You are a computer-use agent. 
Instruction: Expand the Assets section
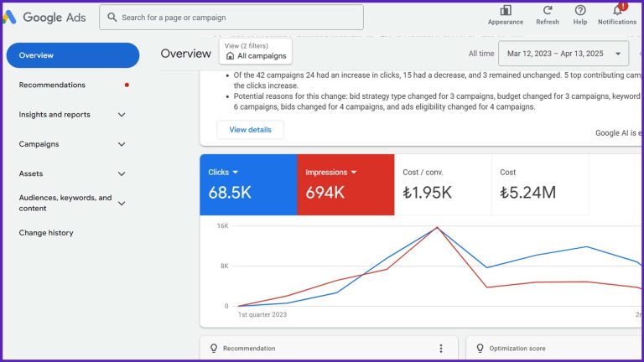tap(122, 174)
